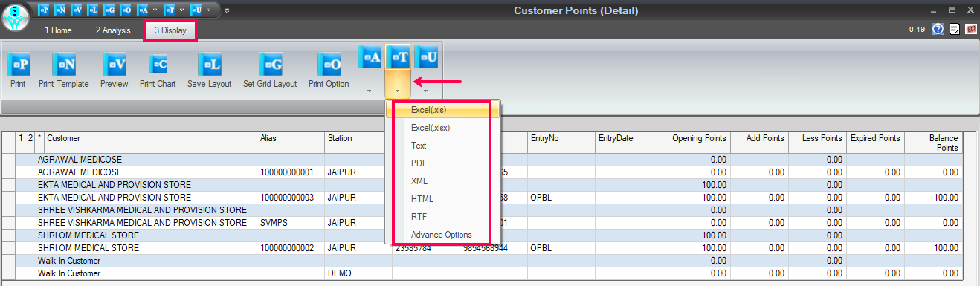
Task: Open Print Template from ribbon
Action: (64, 65)
